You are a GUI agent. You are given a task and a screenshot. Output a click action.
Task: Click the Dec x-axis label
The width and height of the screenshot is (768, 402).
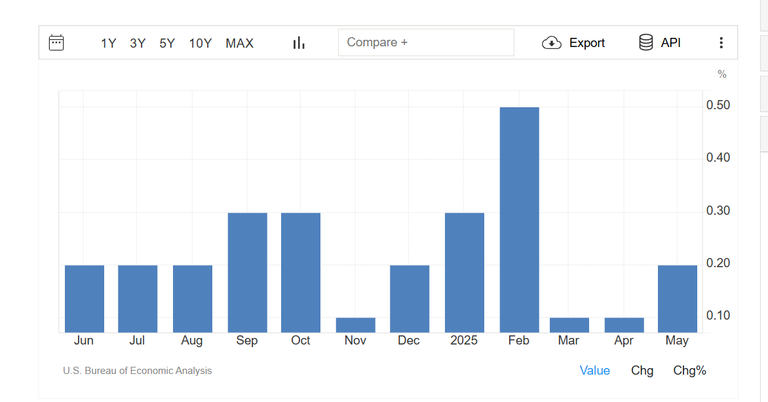pos(408,340)
